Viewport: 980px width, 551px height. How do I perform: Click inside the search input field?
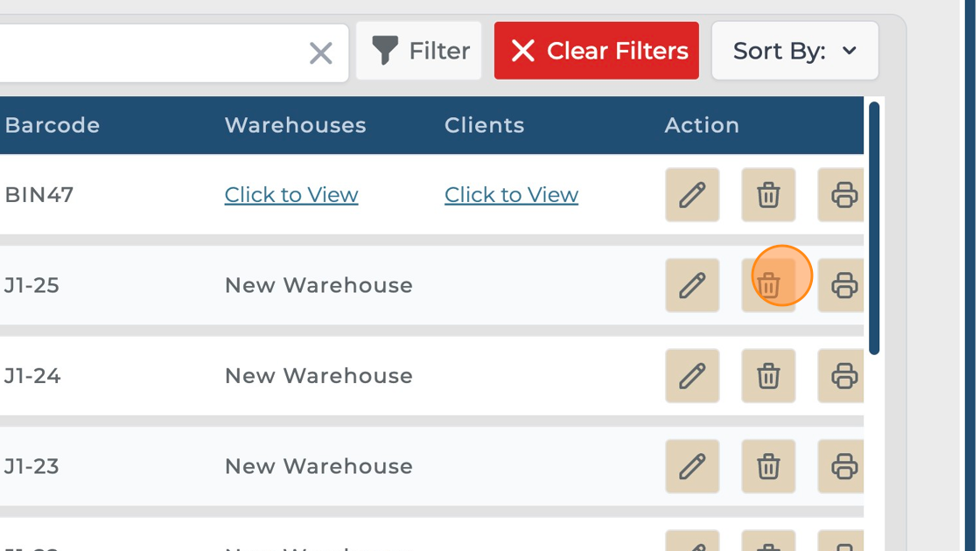click(x=149, y=52)
